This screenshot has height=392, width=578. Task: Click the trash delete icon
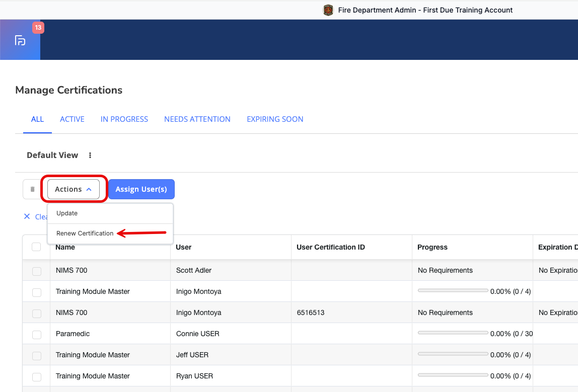(33, 189)
